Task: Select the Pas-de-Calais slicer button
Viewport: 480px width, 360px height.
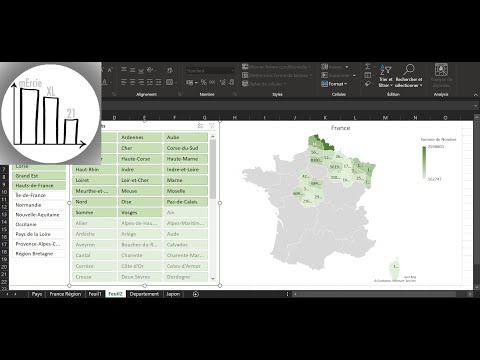Action: click(x=186, y=202)
